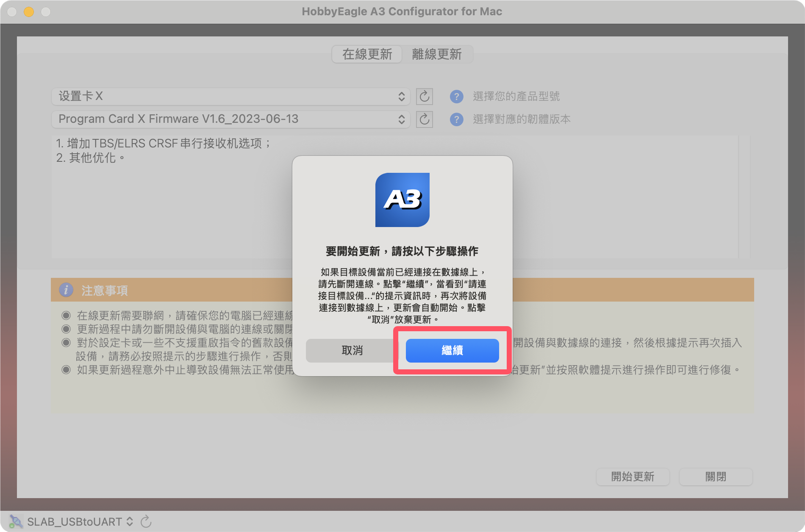Refresh the serial port list in the status bar
Screen dimensions: 805x532
click(x=146, y=521)
